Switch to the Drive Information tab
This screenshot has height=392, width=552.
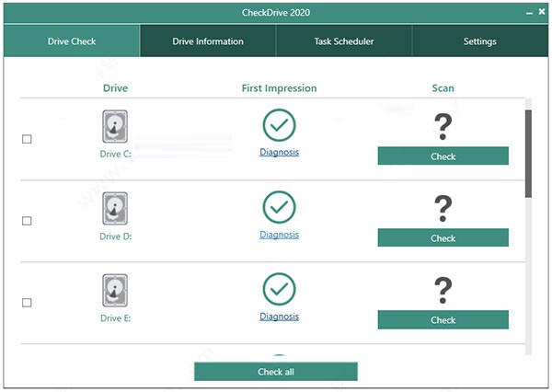point(208,40)
